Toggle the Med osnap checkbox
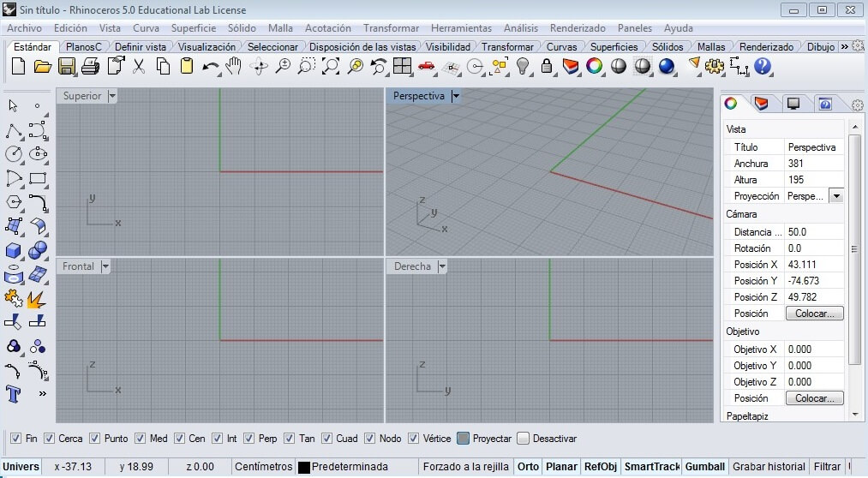This screenshot has width=868, height=478. (140, 439)
